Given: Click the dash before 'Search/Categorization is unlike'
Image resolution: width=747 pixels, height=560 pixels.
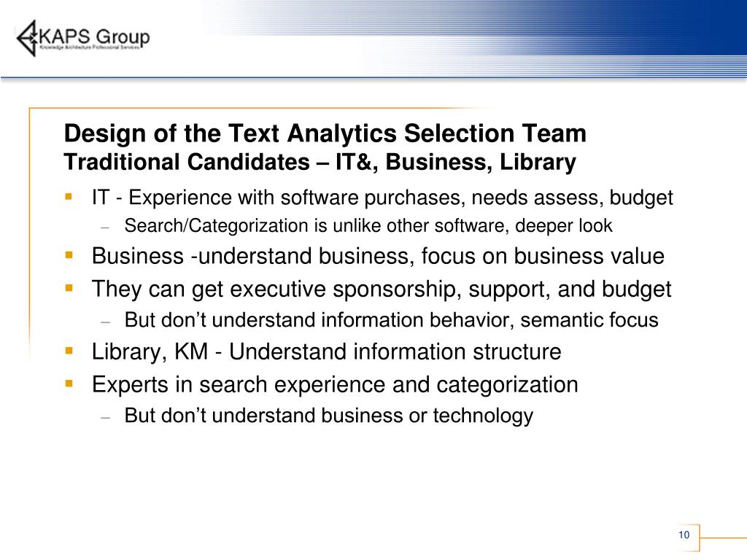Looking at the screenshot, I should coord(105,227).
